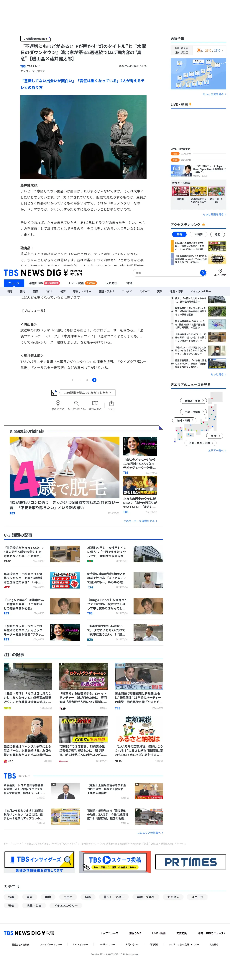Open the 天気防災 main tab
Viewport: 230px width, 980px height.
(112, 283)
